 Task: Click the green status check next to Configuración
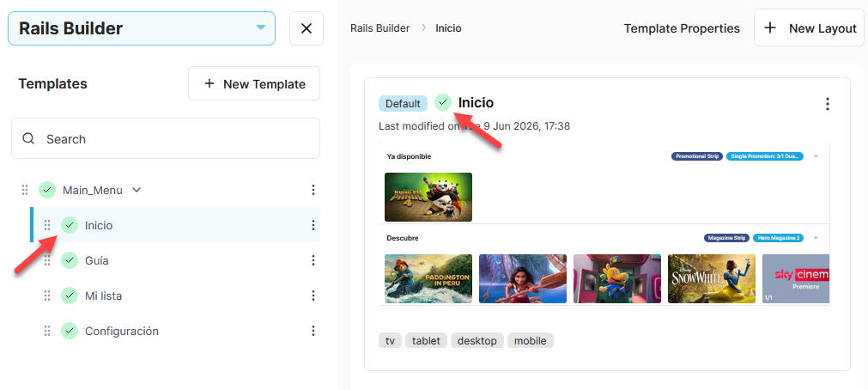(x=70, y=332)
